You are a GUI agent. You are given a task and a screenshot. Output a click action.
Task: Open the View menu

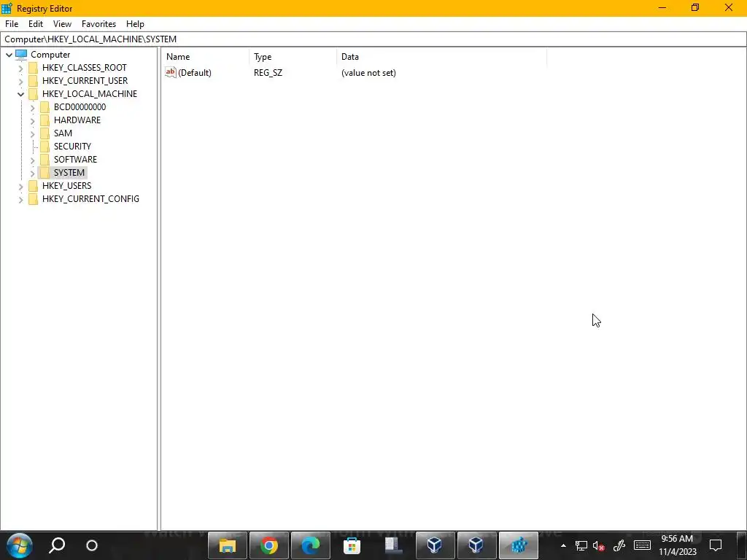(x=63, y=24)
